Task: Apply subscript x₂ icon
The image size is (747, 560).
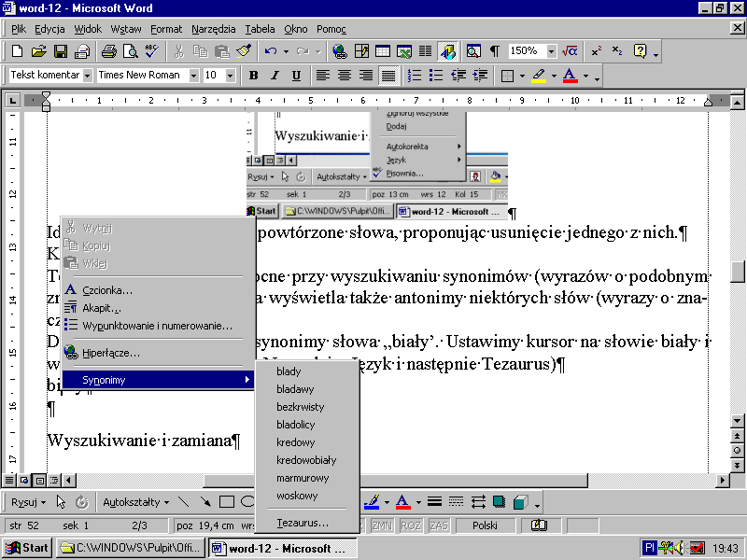Action: 617,51
